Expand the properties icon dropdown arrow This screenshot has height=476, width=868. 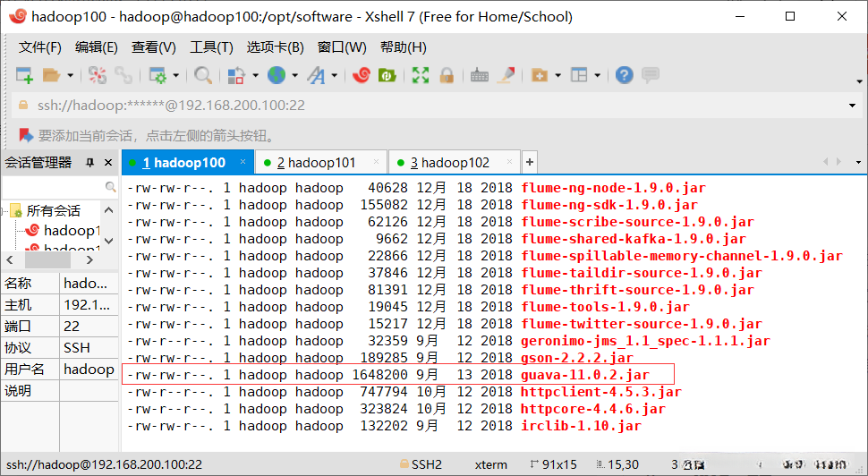pyautogui.click(x=176, y=75)
